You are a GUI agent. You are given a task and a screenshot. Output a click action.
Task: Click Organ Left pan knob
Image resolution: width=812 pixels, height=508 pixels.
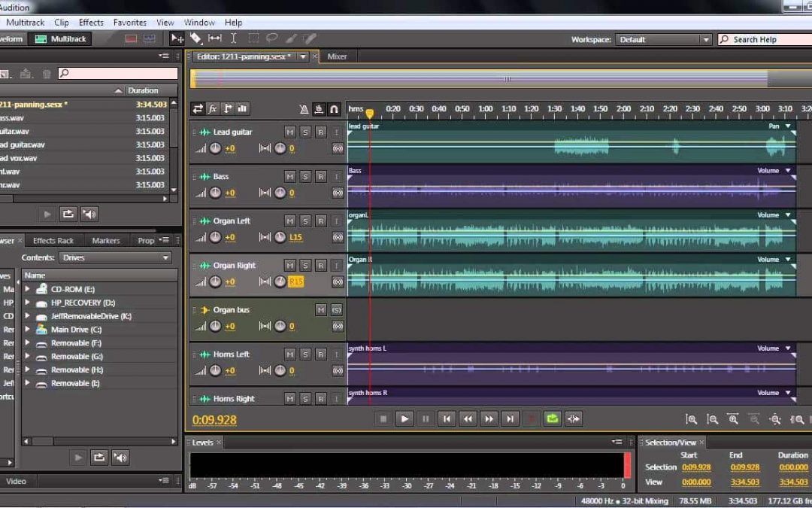pyautogui.click(x=280, y=237)
